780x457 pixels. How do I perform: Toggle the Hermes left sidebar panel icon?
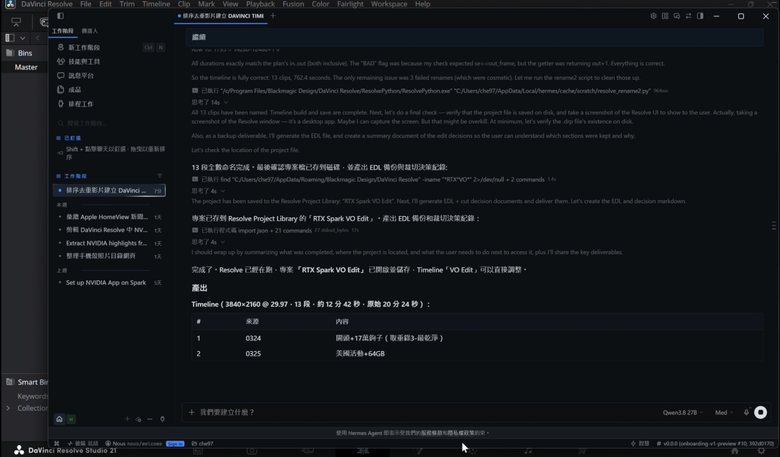(60, 16)
